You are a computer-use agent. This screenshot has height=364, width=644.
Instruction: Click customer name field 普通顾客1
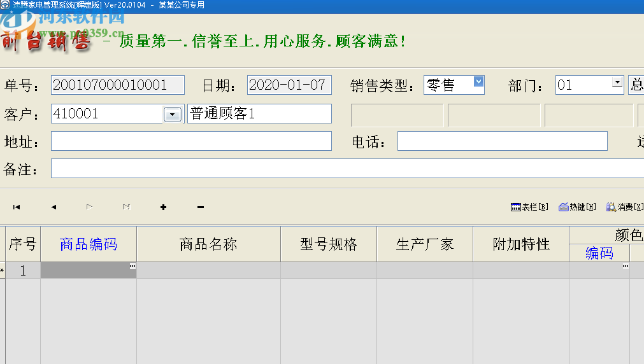pyautogui.click(x=259, y=114)
